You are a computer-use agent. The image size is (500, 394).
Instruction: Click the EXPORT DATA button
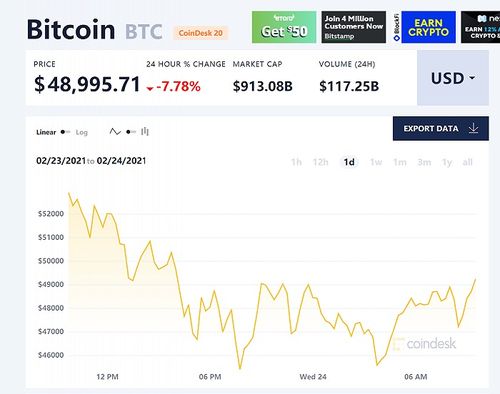pyautogui.click(x=441, y=128)
